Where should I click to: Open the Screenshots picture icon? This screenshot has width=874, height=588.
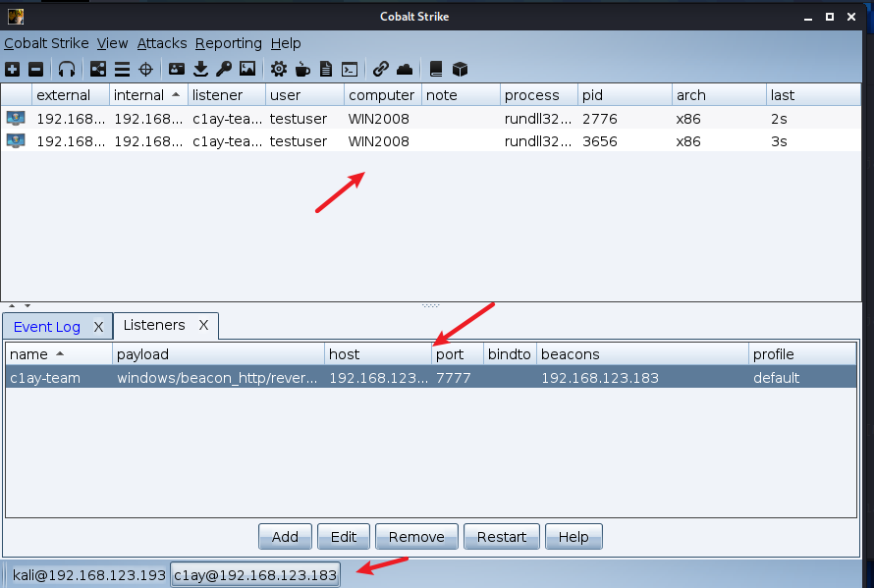pos(247,69)
